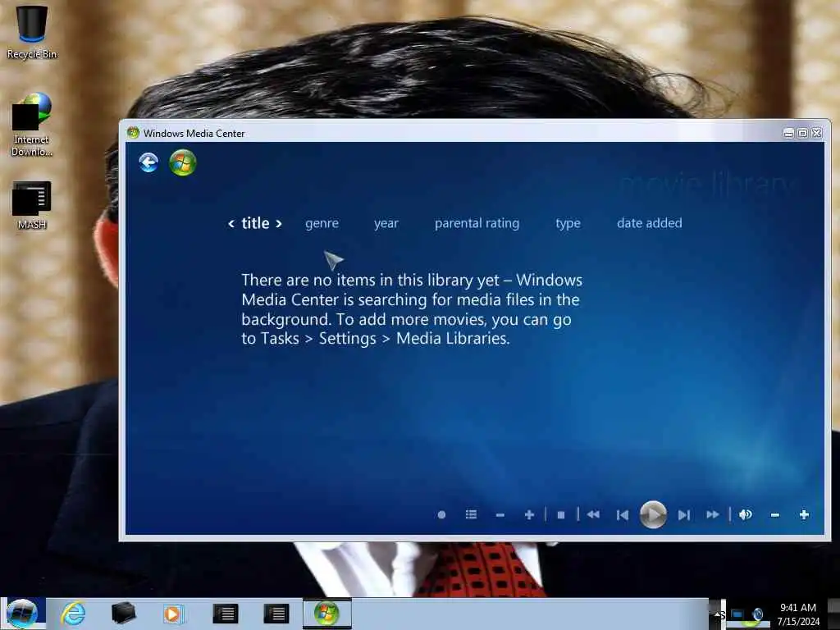The height and width of the screenshot is (630, 840).
Task: Select the MASH desktop icon
Action: pyautogui.click(x=32, y=206)
